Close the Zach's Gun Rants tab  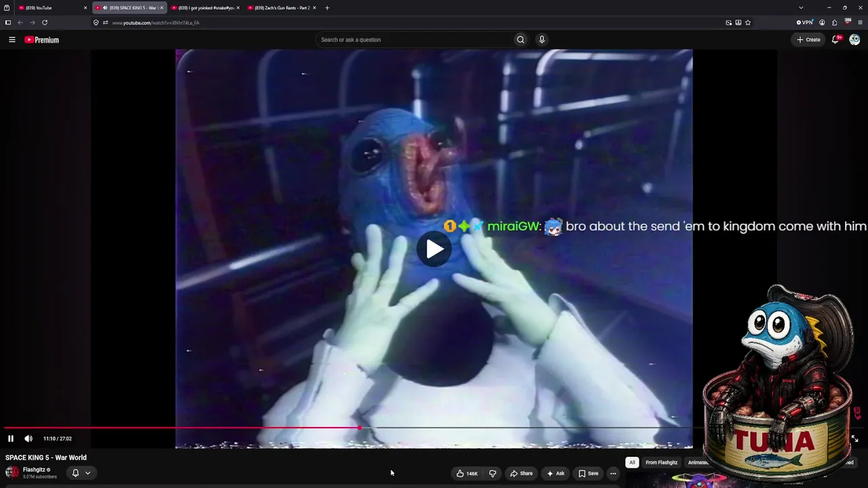pos(315,8)
